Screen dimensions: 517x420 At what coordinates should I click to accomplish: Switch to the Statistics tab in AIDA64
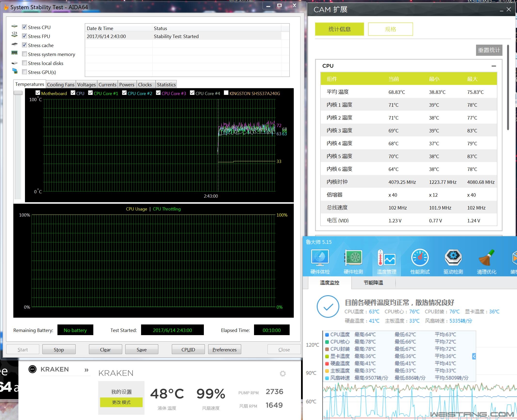(x=166, y=84)
